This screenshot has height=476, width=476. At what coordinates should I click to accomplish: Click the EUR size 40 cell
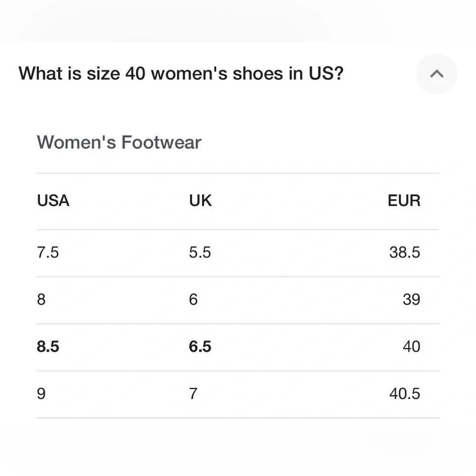pyautogui.click(x=411, y=347)
